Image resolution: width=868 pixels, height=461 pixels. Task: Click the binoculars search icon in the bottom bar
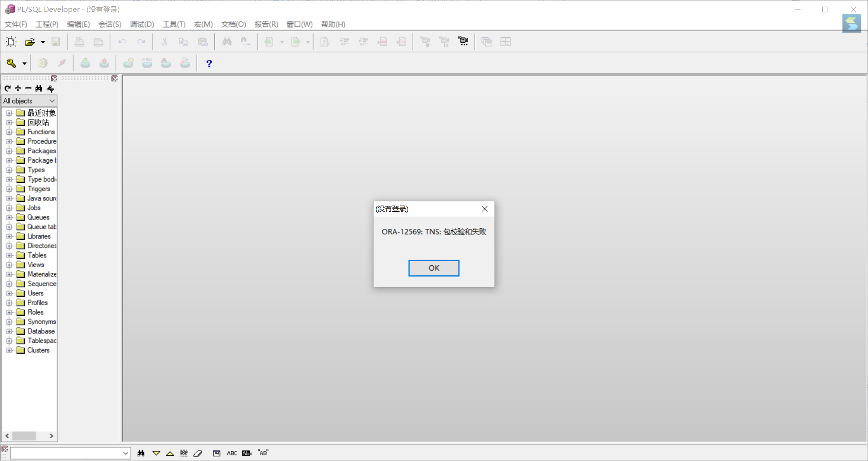[141, 453]
